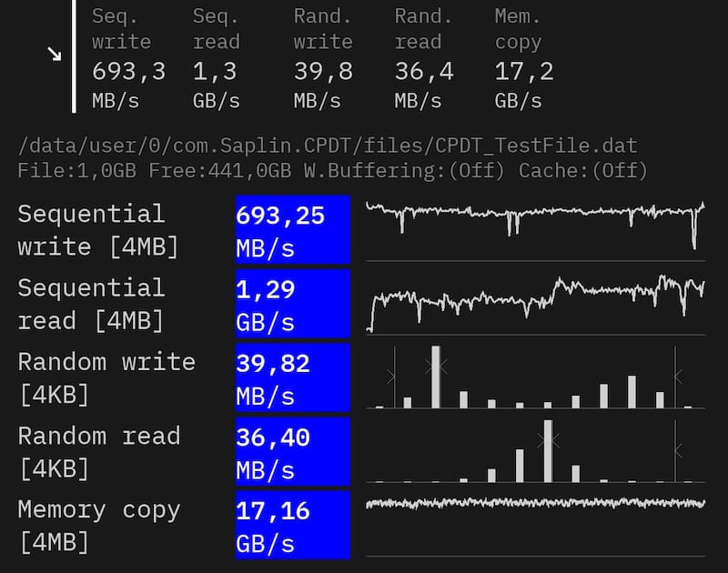Click the Sequential read line graph
The width and height of the screenshot is (728, 573).
coord(535,303)
